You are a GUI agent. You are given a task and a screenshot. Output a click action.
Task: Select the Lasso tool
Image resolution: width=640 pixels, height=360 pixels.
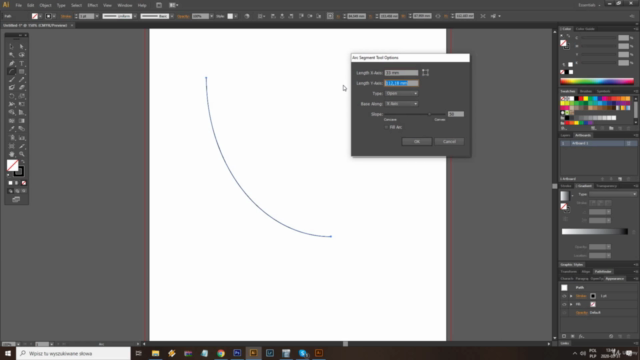click(22, 55)
